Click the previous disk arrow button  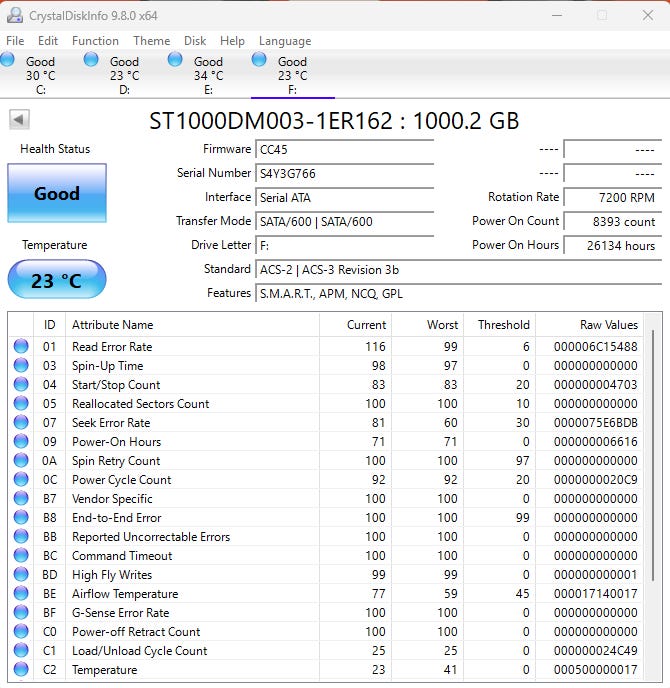(19, 119)
